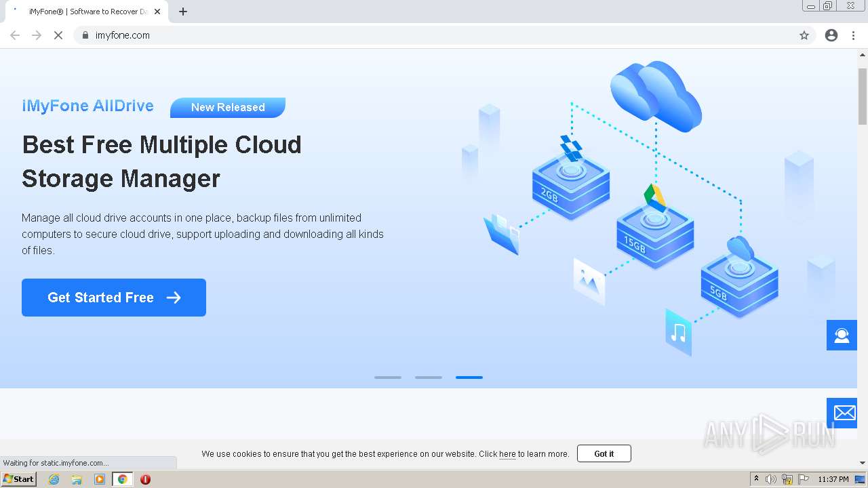Click Get Started Free button

[x=114, y=298]
